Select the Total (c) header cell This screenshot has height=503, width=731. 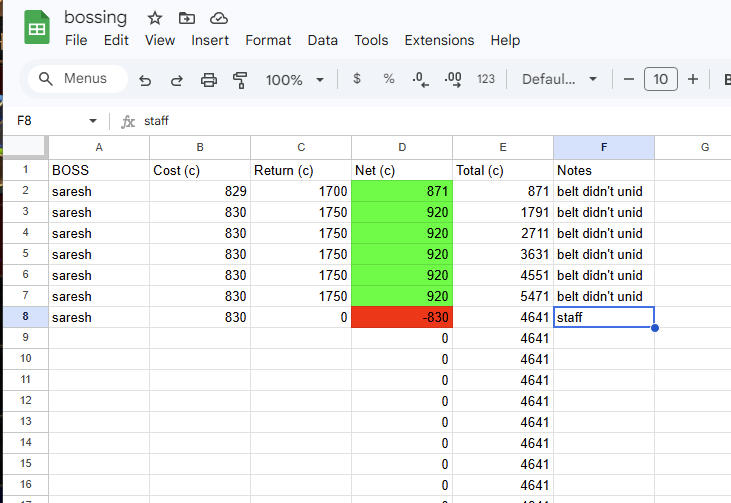pos(503,170)
